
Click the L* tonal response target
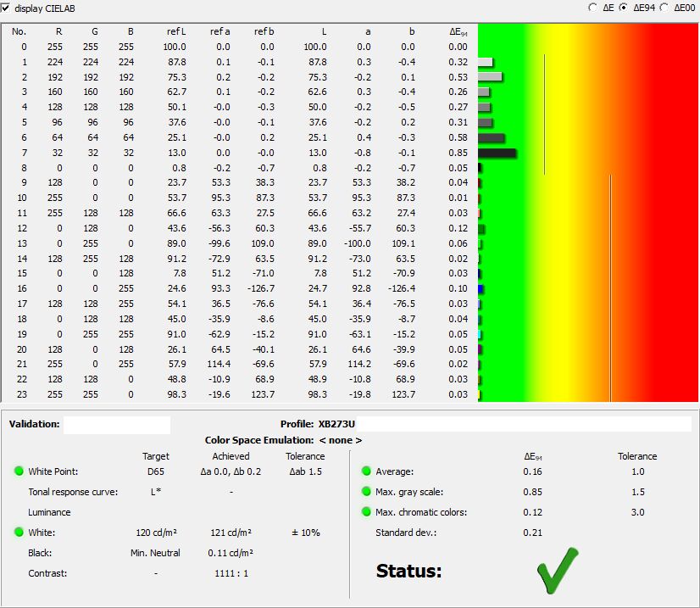tap(156, 492)
